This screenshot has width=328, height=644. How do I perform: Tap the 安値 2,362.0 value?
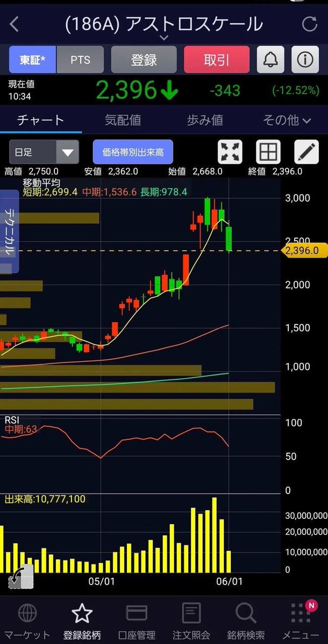tap(111, 171)
